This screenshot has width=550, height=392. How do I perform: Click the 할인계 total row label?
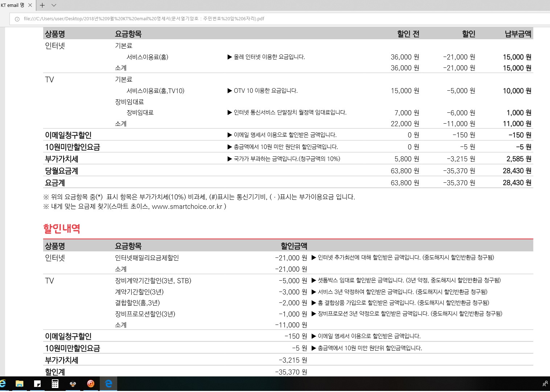tap(55, 372)
